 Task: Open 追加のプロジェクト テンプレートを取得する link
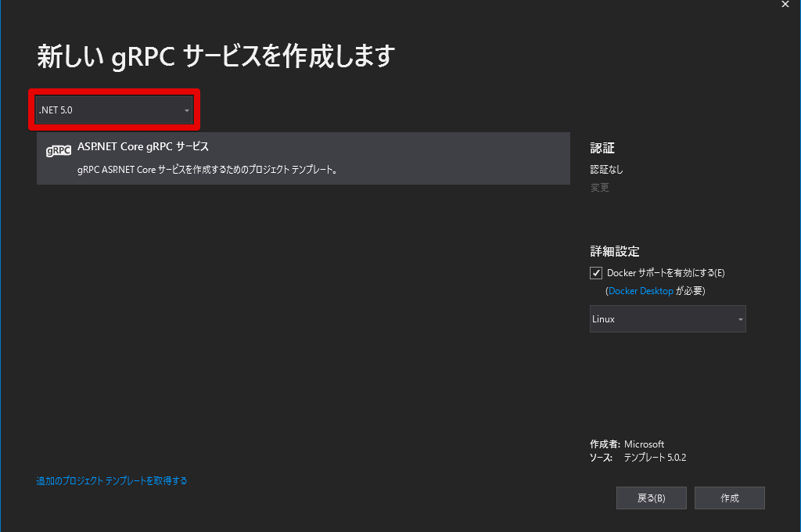coord(111,481)
